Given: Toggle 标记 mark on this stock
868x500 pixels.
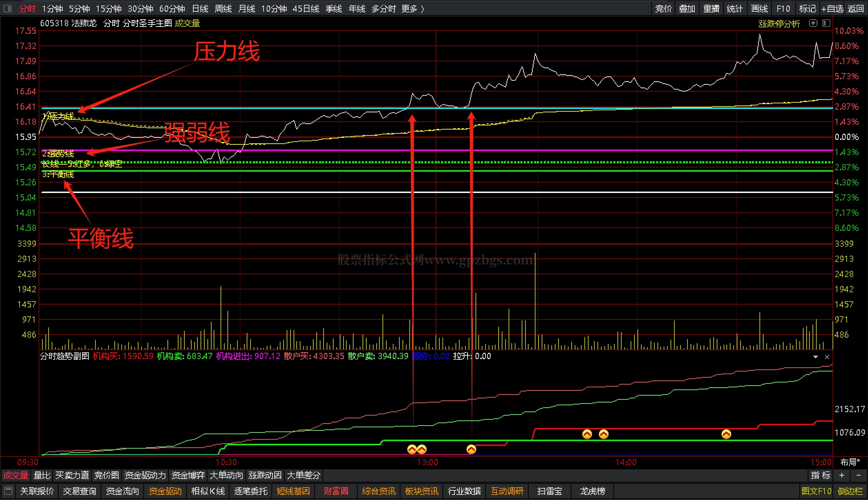Looking at the screenshot, I should click(x=807, y=9).
